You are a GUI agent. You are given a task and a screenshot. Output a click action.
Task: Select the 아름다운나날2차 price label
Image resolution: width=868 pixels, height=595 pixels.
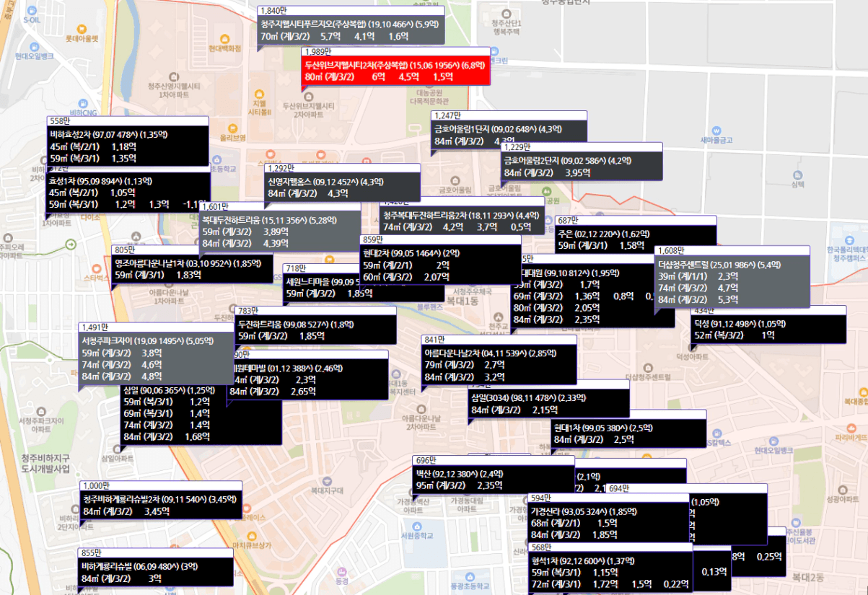(499, 359)
